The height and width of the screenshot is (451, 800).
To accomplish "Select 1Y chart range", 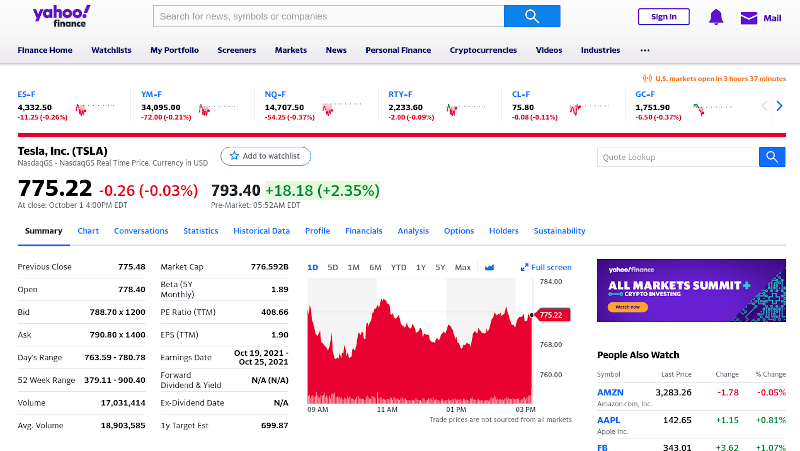I will [420, 267].
